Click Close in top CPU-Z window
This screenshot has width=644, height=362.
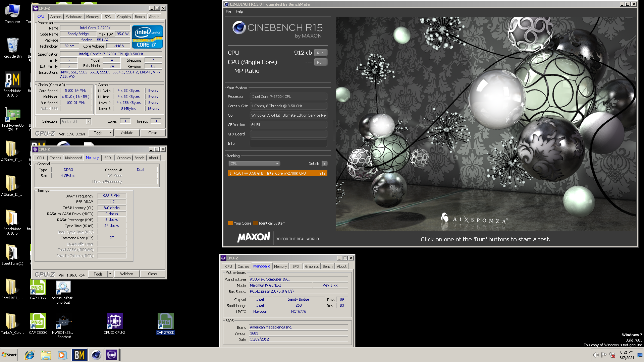pos(153,133)
